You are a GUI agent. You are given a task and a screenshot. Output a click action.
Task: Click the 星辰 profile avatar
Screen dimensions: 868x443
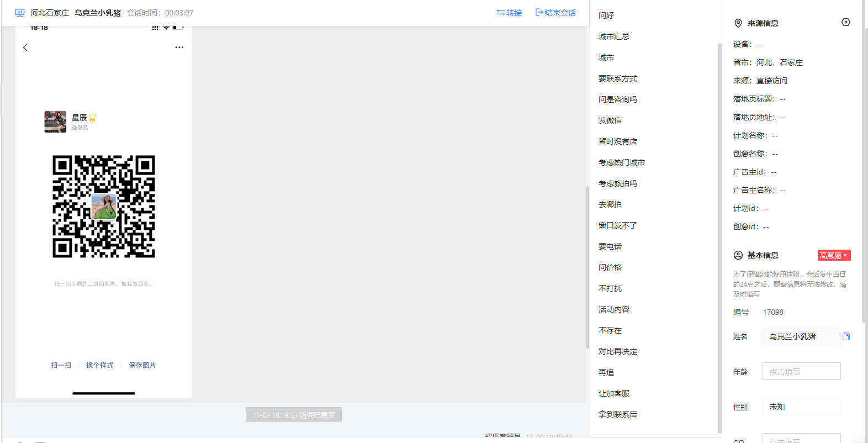click(x=55, y=122)
